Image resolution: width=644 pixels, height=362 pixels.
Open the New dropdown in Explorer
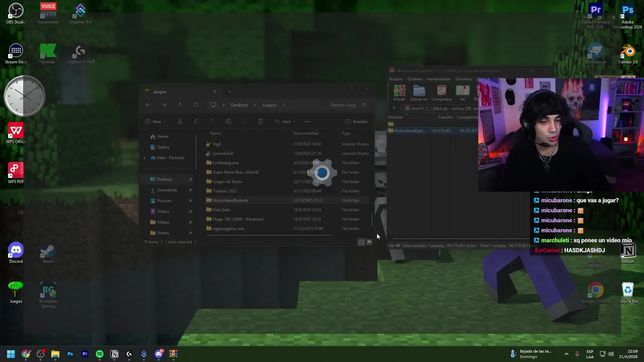pos(154,122)
